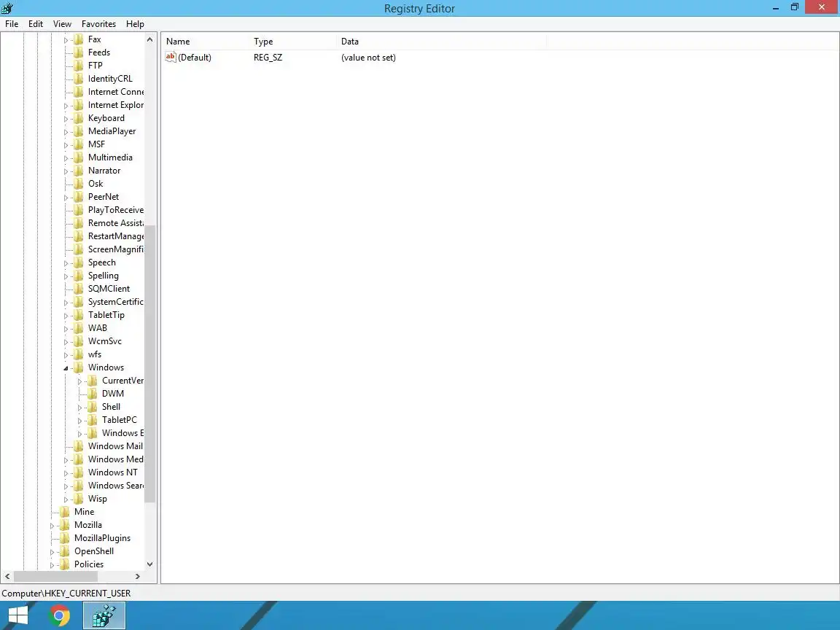Click the Shell folder icon
This screenshot has height=630, width=840.
(x=93, y=407)
